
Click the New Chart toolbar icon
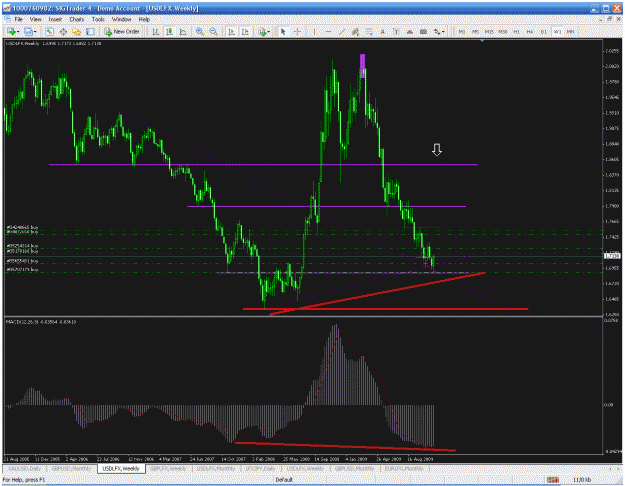pyautogui.click(x=11, y=31)
